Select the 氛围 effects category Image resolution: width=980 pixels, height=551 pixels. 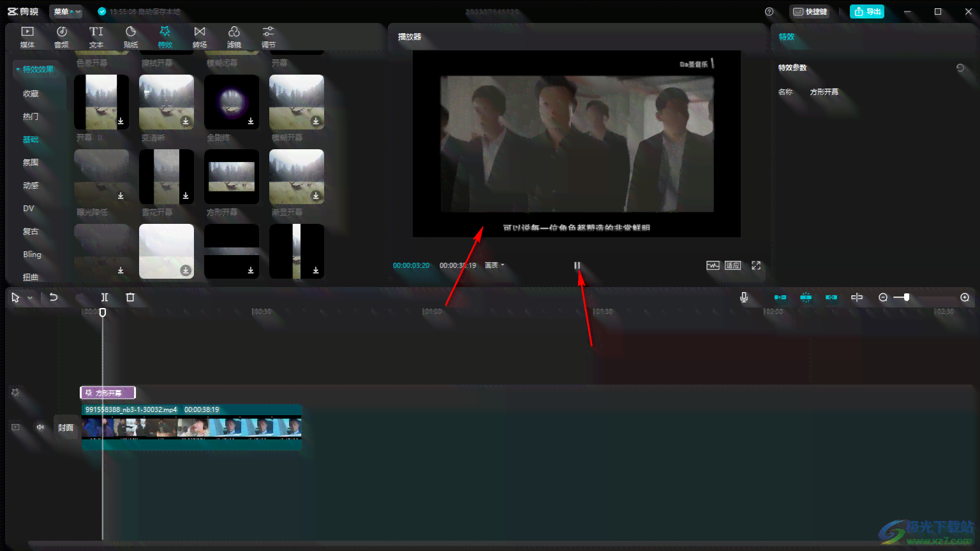pos(31,163)
